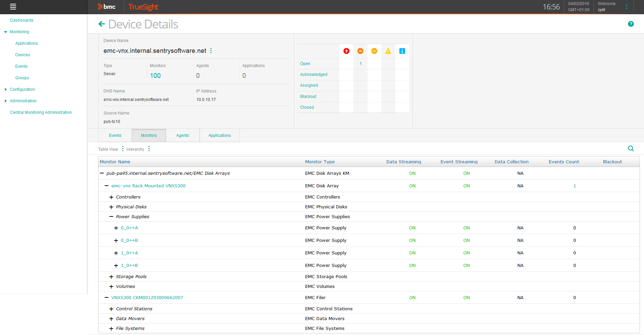Click the yellow minor severity icon
This screenshot has width=644, height=335.
click(x=374, y=51)
